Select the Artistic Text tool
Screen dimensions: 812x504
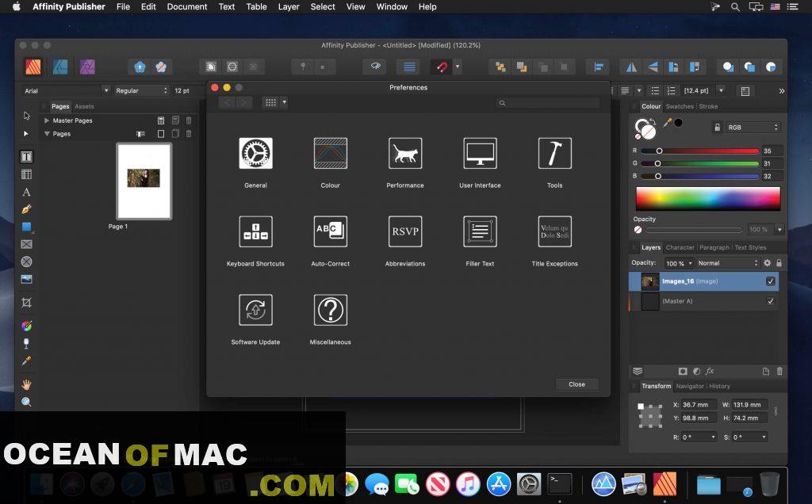(26, 192)
